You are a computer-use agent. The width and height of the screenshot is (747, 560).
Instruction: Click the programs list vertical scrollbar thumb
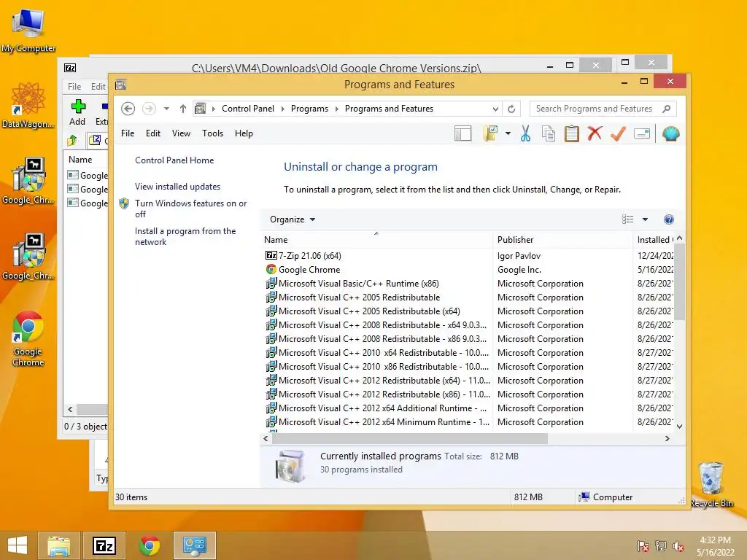click(x=680, y=281)
